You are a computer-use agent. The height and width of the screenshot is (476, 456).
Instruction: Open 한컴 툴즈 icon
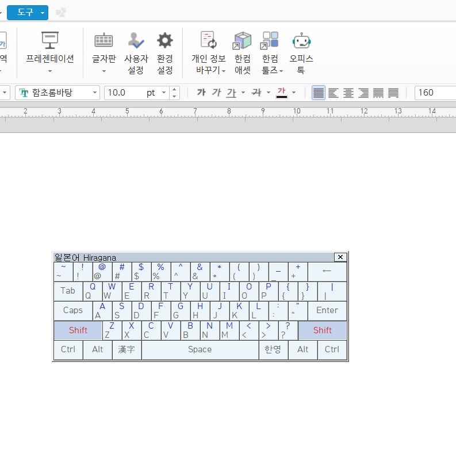(270, 40)
